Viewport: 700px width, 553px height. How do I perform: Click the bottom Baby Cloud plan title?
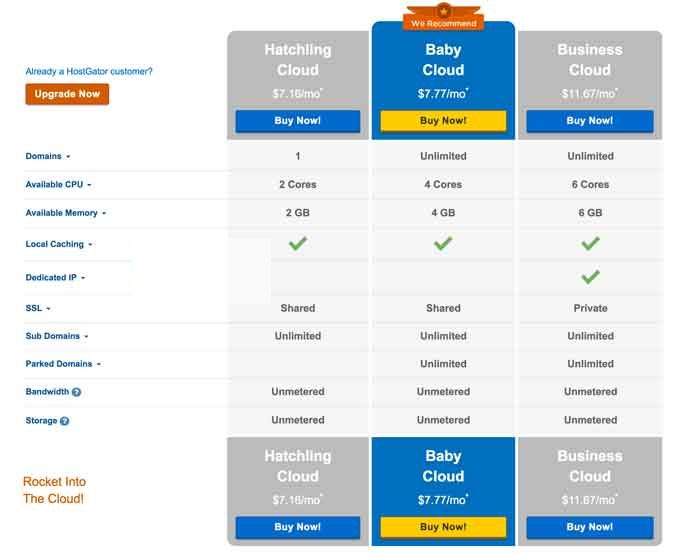pos(443,466)
